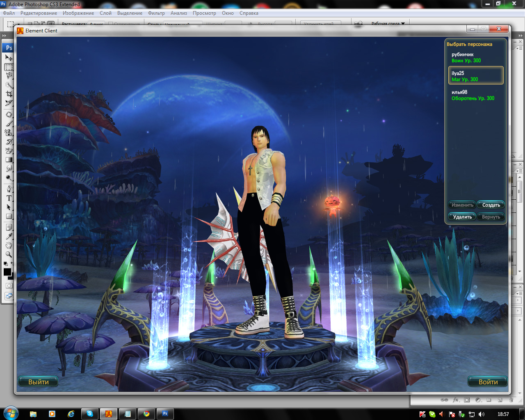This screenshot has height=420, width=525.
Task: Open the tool preset picker arrow
Action: point(18,25)
